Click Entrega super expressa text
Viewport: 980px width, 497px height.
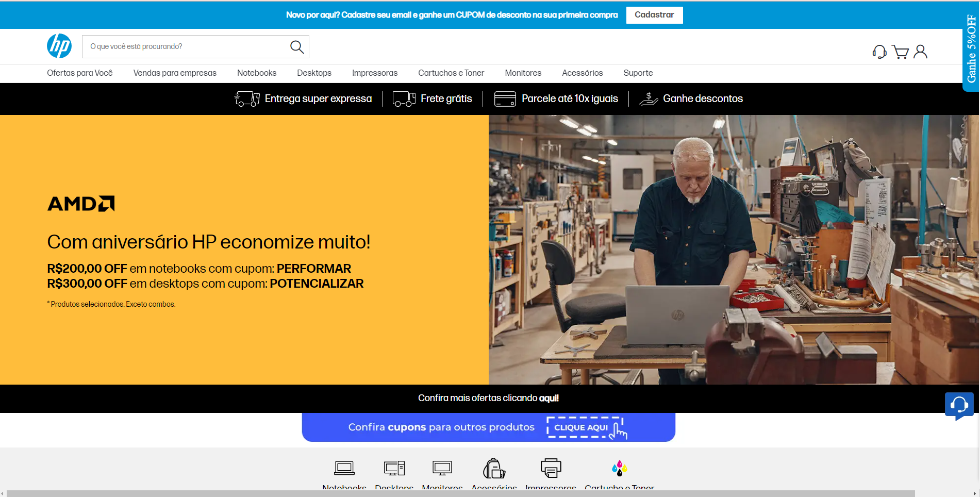(x=318, y=98)
